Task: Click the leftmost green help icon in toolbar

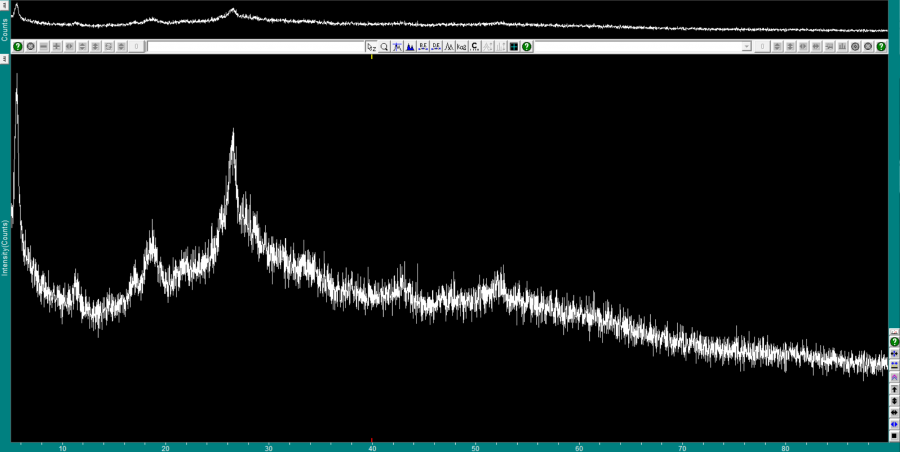Action: coord(18,47)
